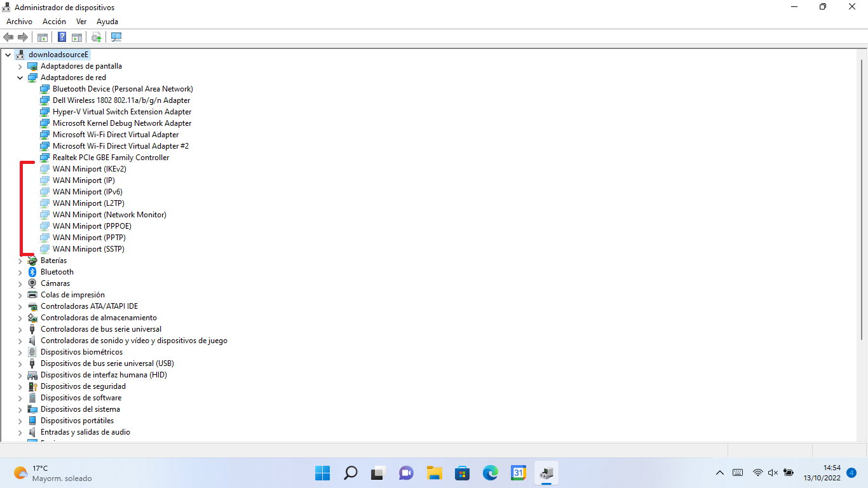Click the muted volume tray icon
This screenshot has height=488, width=868.
coord(773,473)
